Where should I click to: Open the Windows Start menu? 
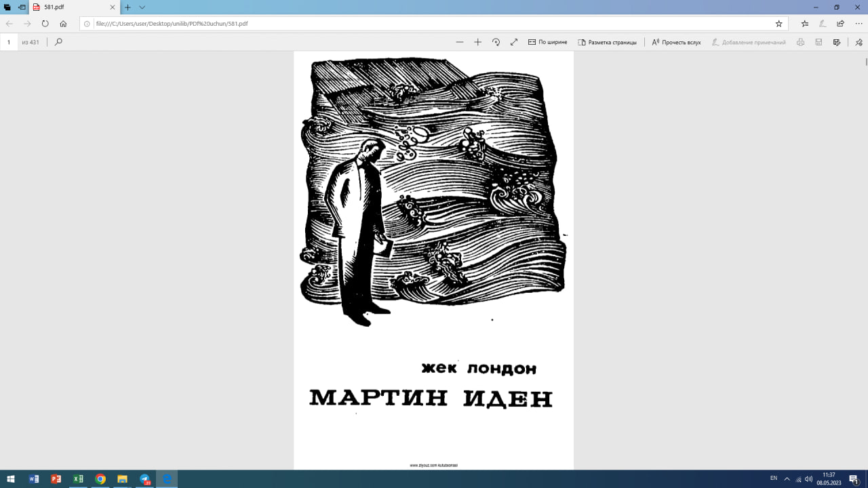click(x=11, y=479)
